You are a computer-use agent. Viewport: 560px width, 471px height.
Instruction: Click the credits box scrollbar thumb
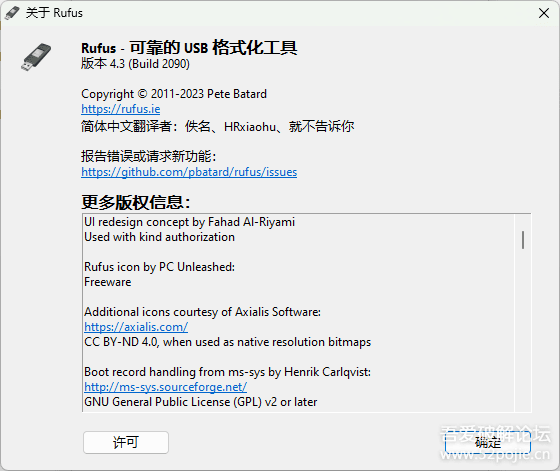point(523,240)
